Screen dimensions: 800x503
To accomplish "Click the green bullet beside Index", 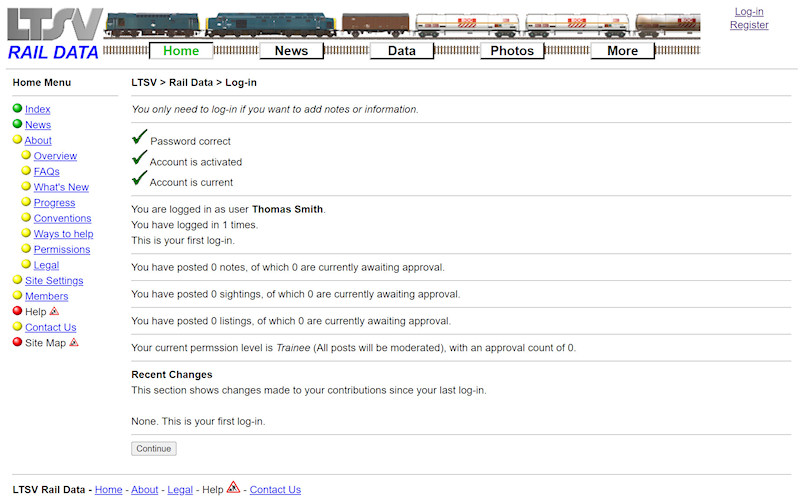I will coord(17,109).
